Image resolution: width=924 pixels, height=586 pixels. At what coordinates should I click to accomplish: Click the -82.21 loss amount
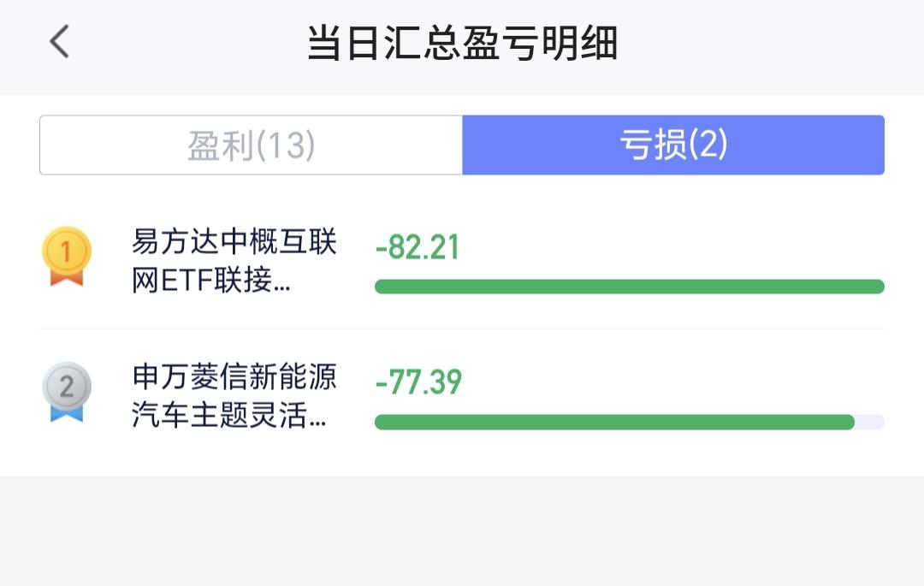pos(418,246)
